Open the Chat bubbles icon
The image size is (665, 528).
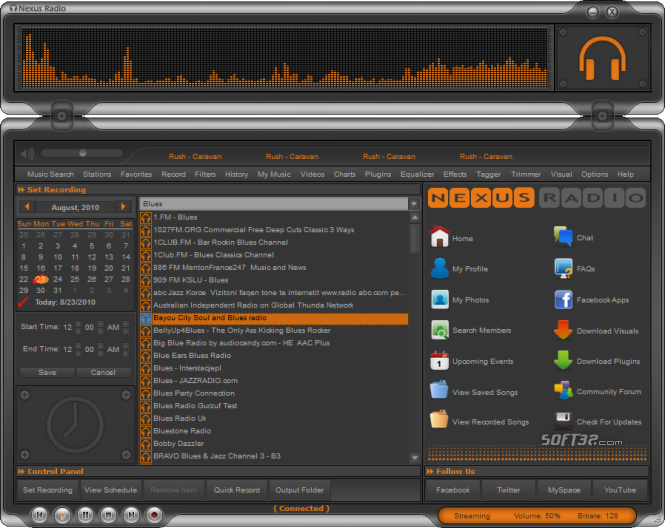[x=563, y=236]
